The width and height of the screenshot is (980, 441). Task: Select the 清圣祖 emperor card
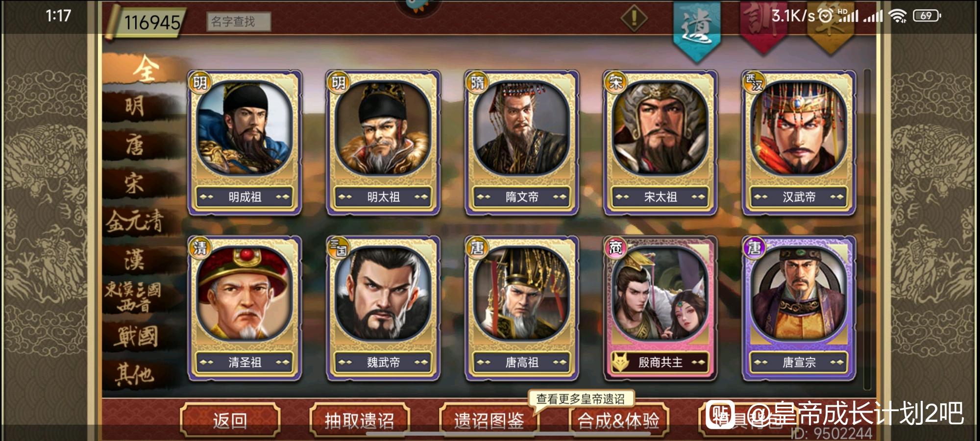[x=245, y=308]
